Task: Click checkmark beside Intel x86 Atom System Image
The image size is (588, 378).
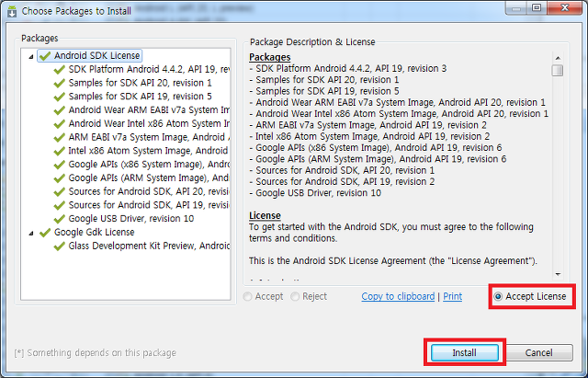Action: coord(59,151)
